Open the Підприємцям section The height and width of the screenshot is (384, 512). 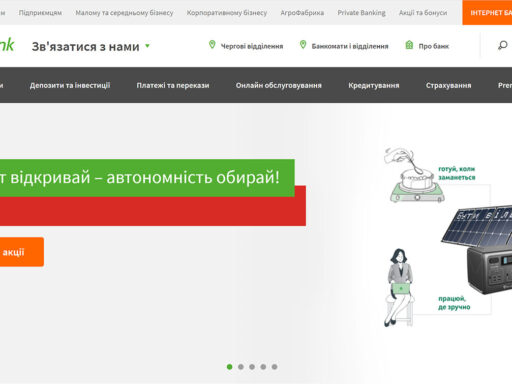click(40, 13)
